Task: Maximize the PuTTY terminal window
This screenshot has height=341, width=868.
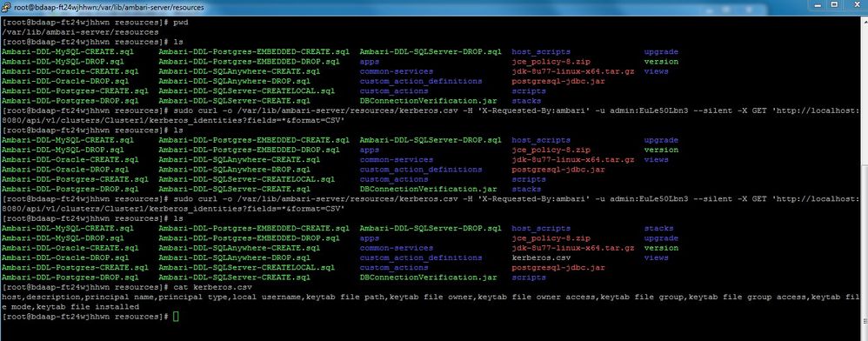Action: (x=834, y=5)
